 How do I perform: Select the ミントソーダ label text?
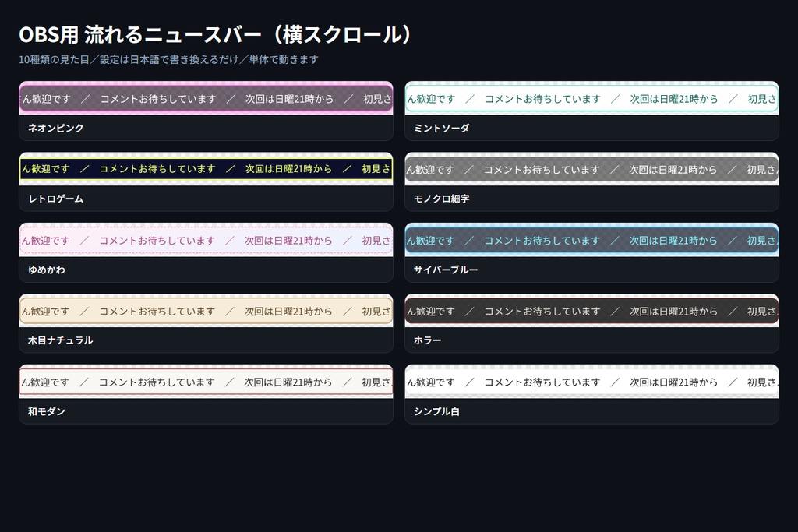pyautogui.click(x=441, y=129)
